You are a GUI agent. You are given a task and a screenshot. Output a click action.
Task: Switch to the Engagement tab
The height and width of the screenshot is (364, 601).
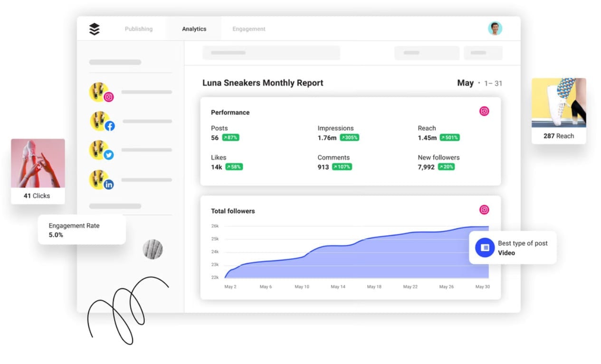point(249,29)
